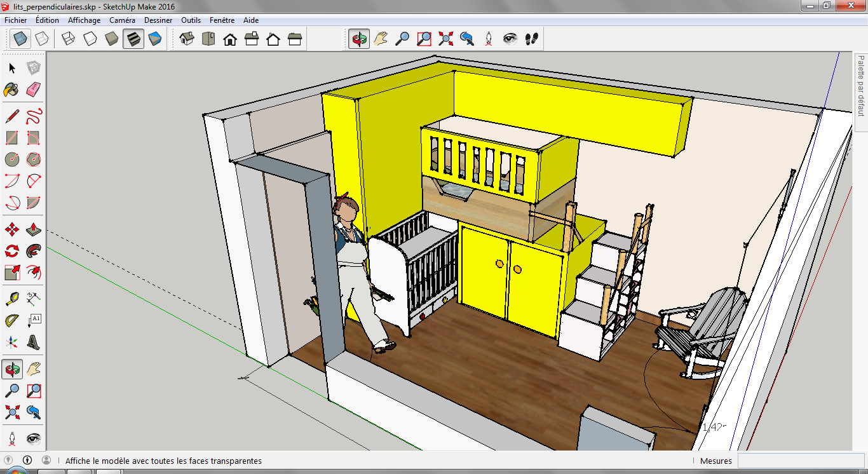Select the Protractor tool

pos(12,321)
